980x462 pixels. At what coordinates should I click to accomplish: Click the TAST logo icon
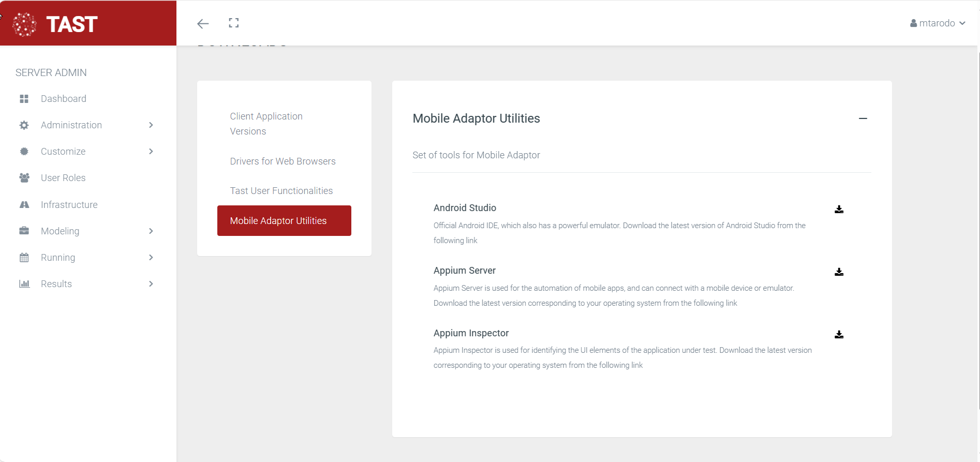pos(24,24)
